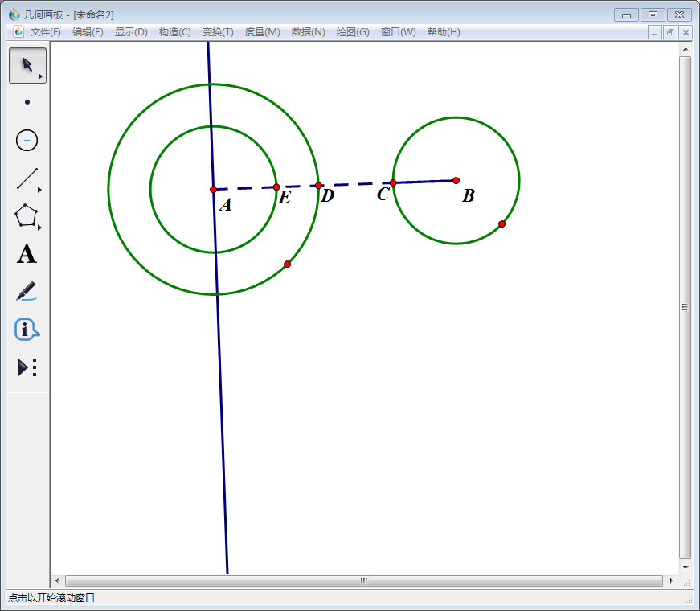Choose the Point tool
Viewport: 700px width, 611px height.
(27, 102)
